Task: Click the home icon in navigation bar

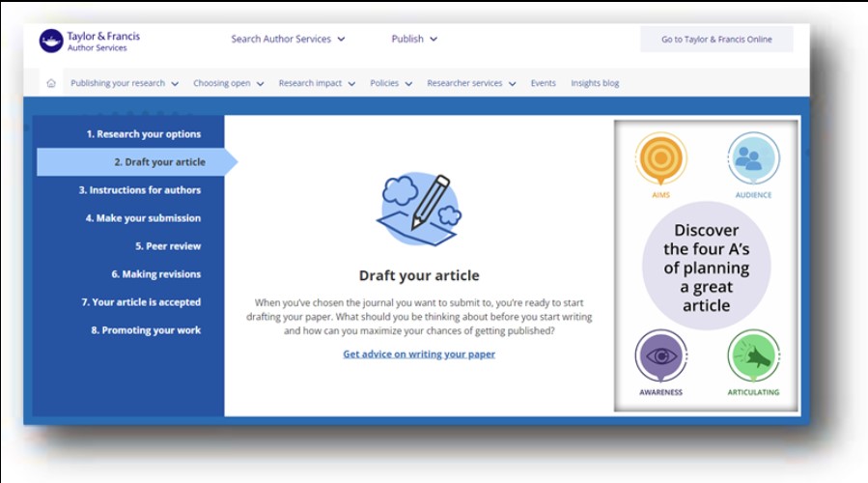Action: (x=51, y=83)
